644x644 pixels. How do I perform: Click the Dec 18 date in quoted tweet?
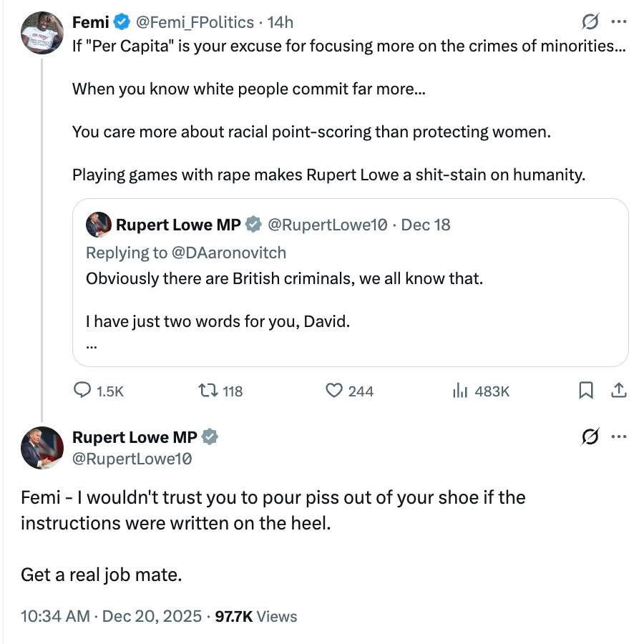(x=426, y=225)
